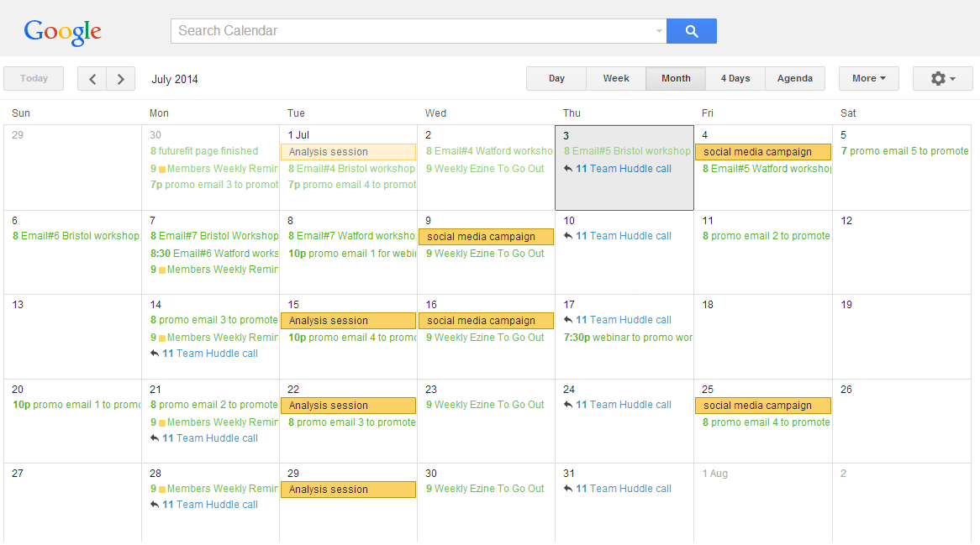Open the More dropdown
Screen dimensions: 980x545
(x=868, y=78)
